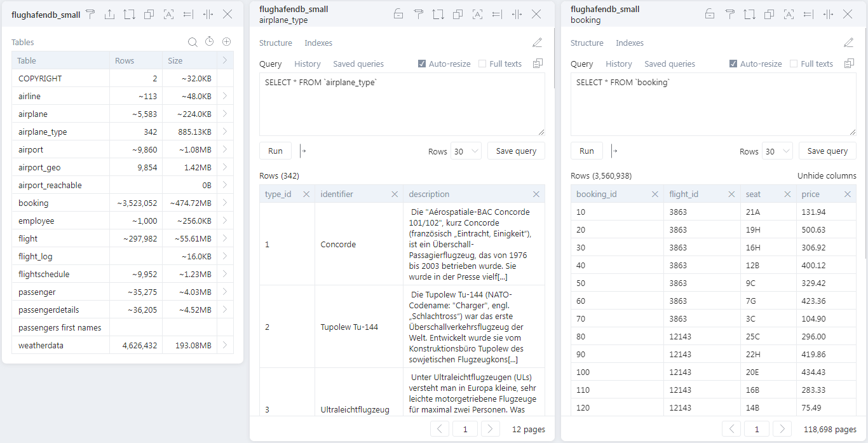
Task: Enable Full texts in the airplane_type panel
Action: pos(482,63)
